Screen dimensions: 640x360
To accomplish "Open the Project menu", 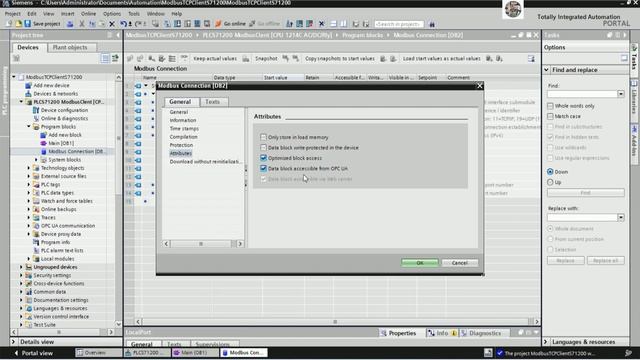I will (13, 13).
